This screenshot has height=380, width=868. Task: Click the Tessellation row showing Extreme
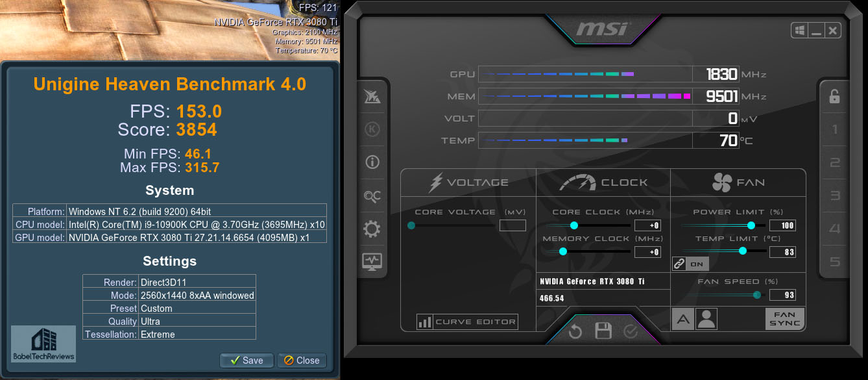[169, 334]
